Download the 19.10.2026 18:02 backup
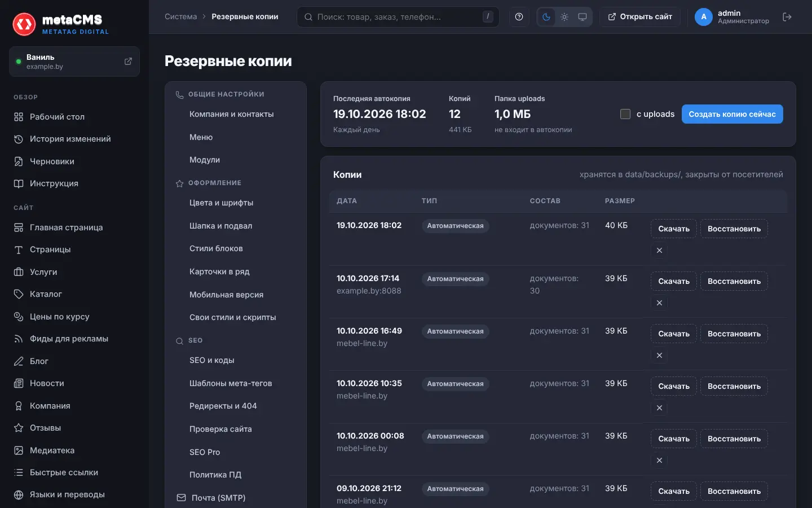The width and height of the screenshot is (812, 508). 674,229
